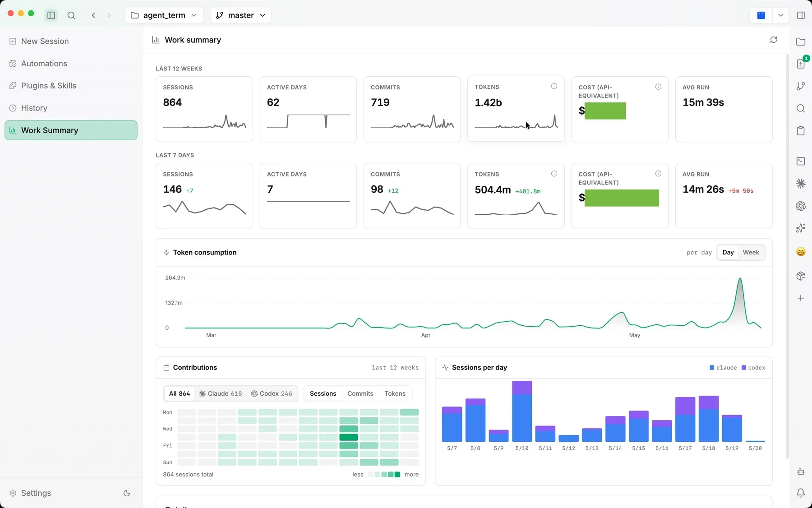Show info for 7-day Cost card
Screen dimensions: 812x508
(658, 174)
